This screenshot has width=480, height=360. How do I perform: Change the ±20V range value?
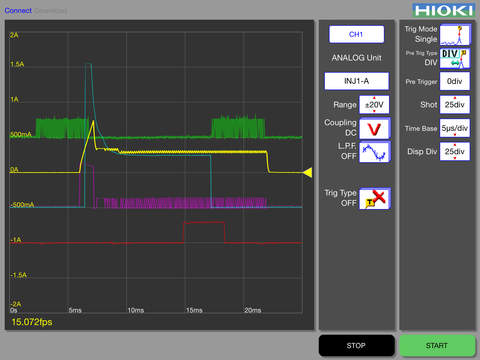374,105
